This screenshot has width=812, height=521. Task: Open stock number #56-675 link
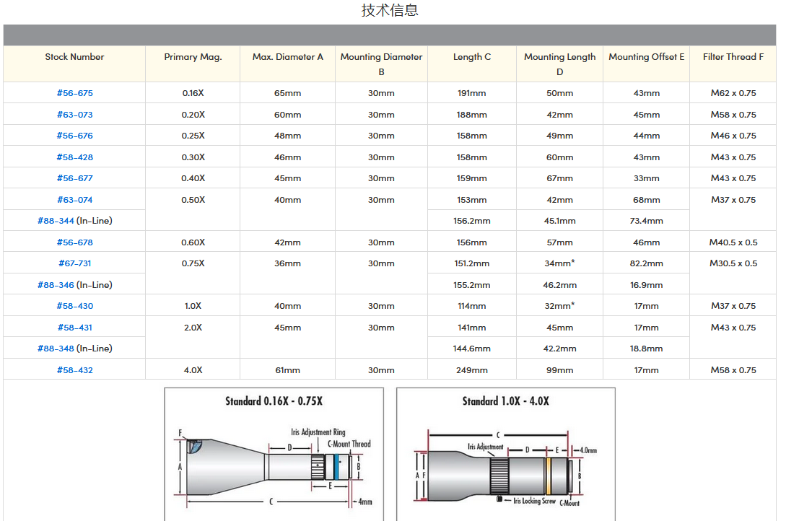[x=74, y=93]
